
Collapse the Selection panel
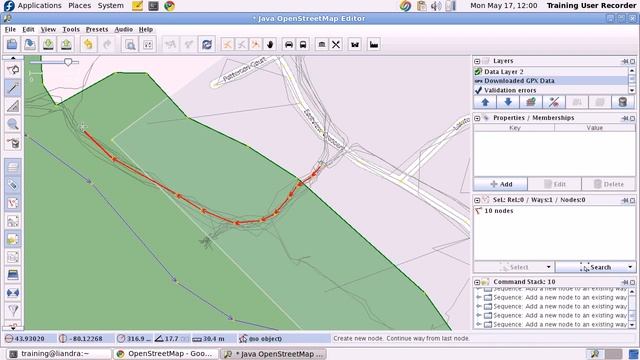pos(477,200)
